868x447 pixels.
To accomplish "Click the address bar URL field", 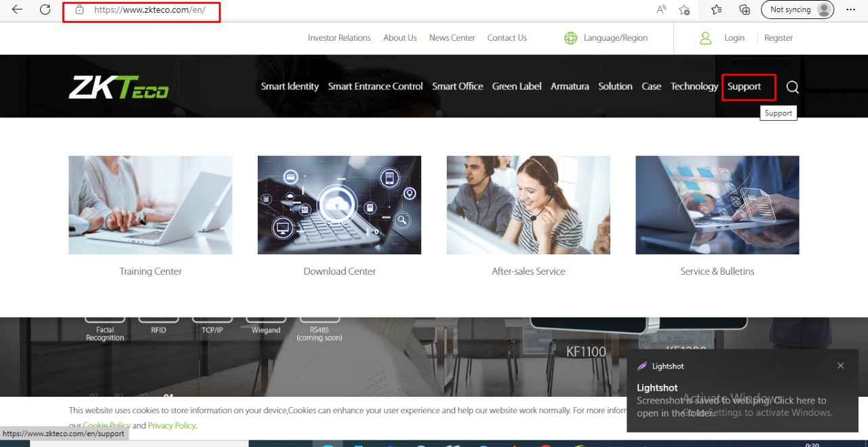I will (x=149, y=10).
